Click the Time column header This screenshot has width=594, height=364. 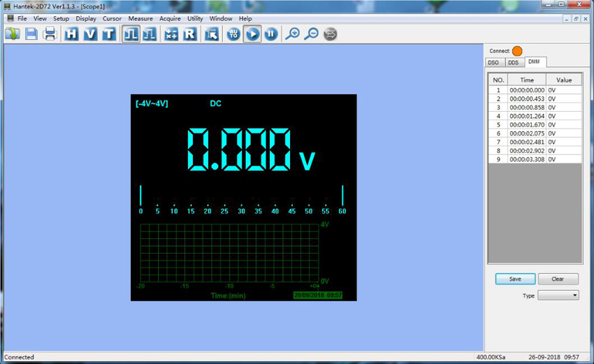pyautogui.click(x=527, y=80)
